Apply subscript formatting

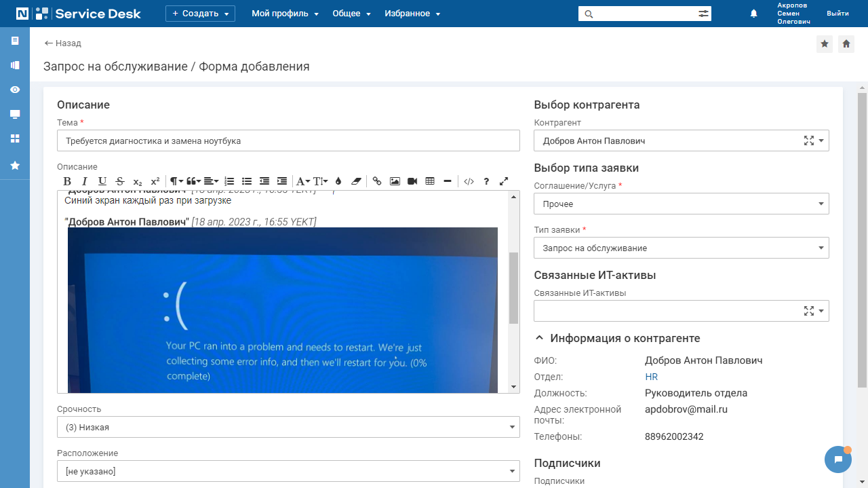pos(138,181)
